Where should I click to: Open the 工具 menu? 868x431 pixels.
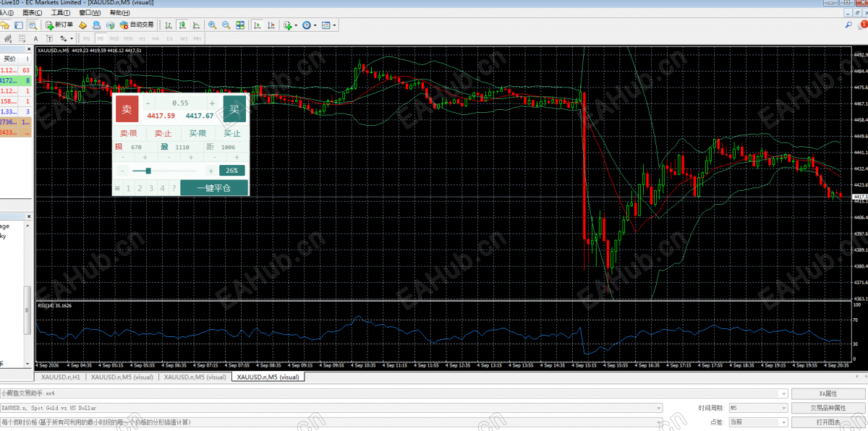click(x=61, y=12)
